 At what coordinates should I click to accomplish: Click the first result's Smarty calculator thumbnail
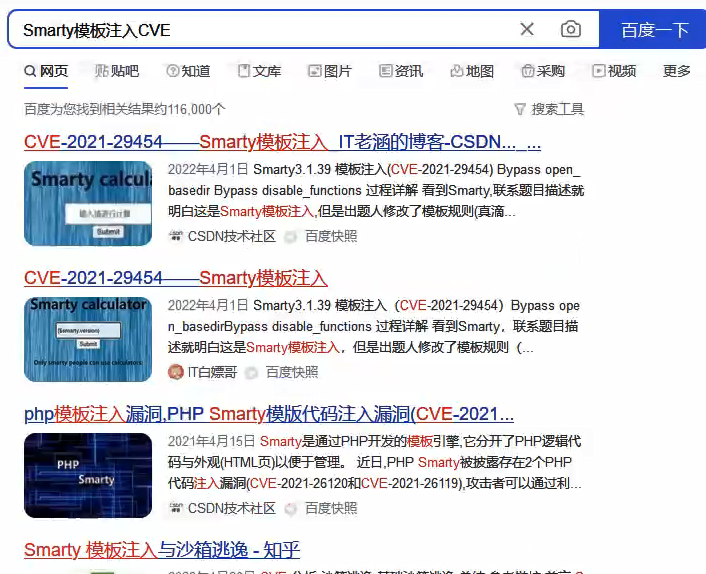pos(88,203)
